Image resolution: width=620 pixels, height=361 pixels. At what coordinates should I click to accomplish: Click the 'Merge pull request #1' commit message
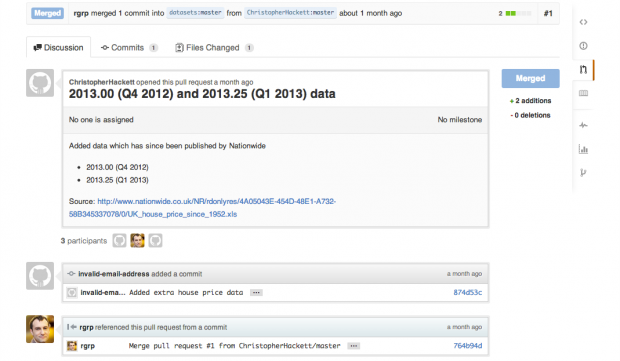[x=234, y=346]
